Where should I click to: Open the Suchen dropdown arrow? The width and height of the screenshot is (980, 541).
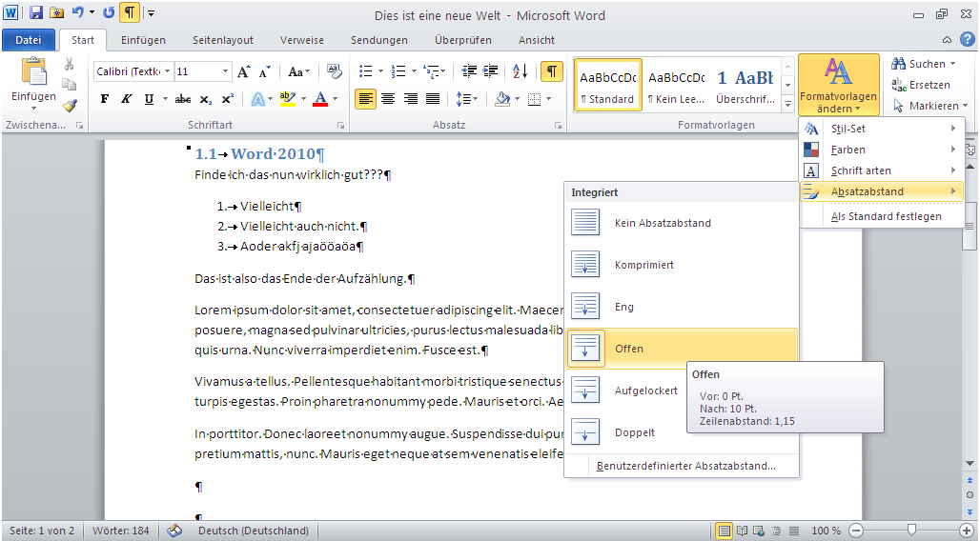click(953, 64)
